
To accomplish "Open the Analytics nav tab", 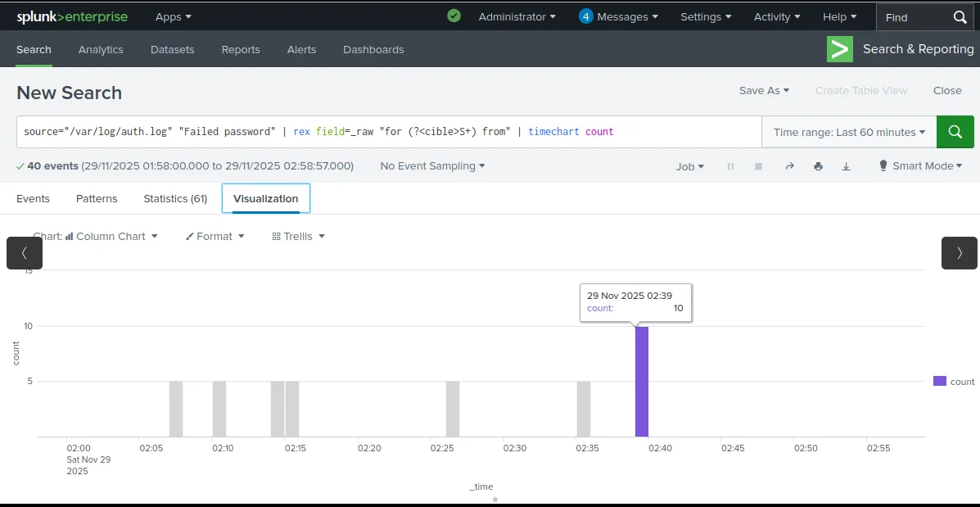I will [101, 49].
